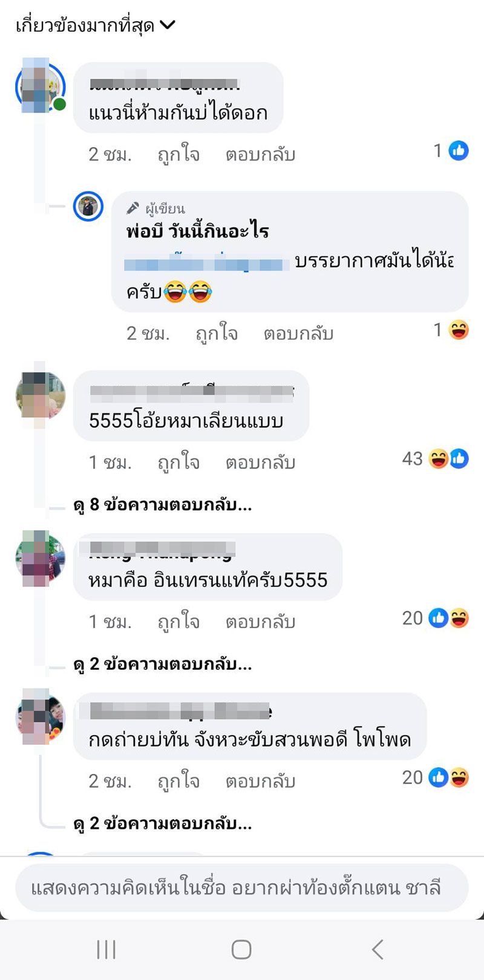Open the เกี่ยวข้องมากที่สุด sort dropdown
484x980 pixels.
pyautogui.click(x=95, y=25)
